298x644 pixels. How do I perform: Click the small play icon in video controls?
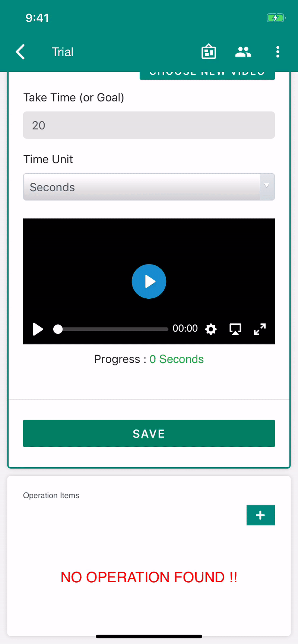pyautogui.click(x=38, y=329)
